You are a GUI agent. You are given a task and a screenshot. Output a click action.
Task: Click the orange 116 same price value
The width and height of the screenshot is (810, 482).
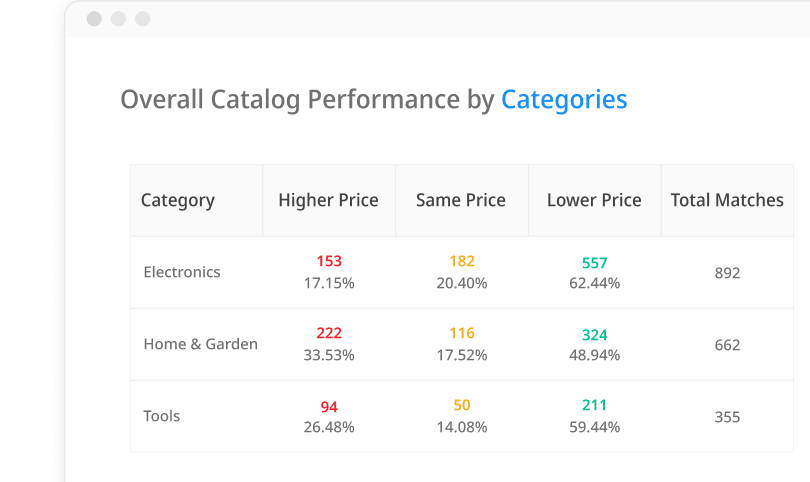tap(462, 334)
